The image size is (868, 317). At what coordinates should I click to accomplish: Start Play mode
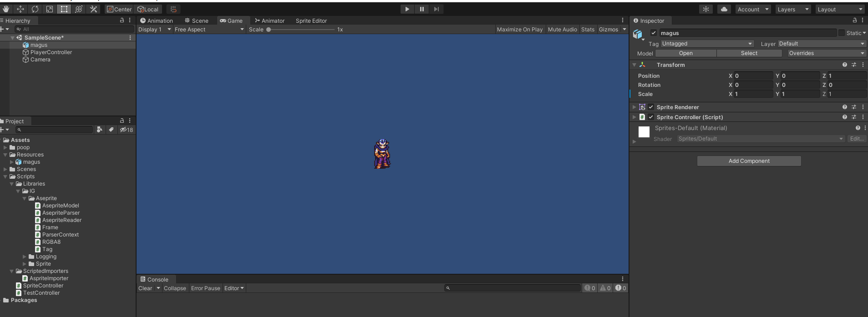tap(407, 9)
